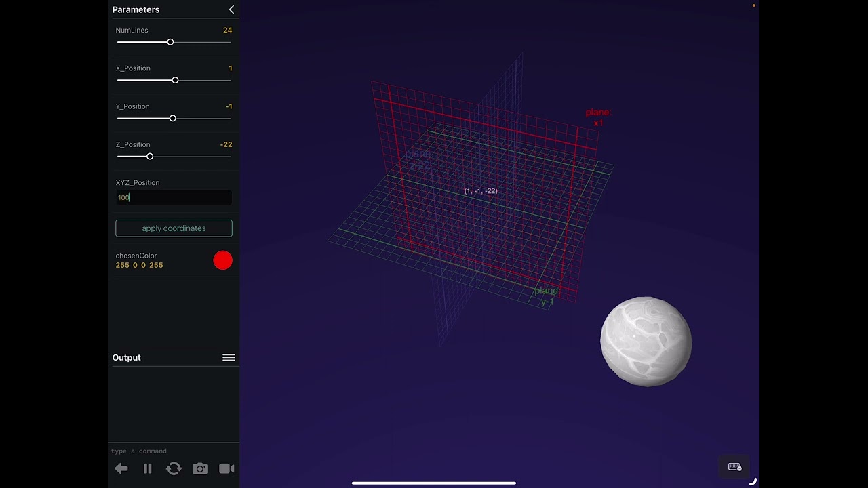Click the Z_Position value -22
Image resolution: width=868 pixels, height=488 pixels.
point(226,144)
